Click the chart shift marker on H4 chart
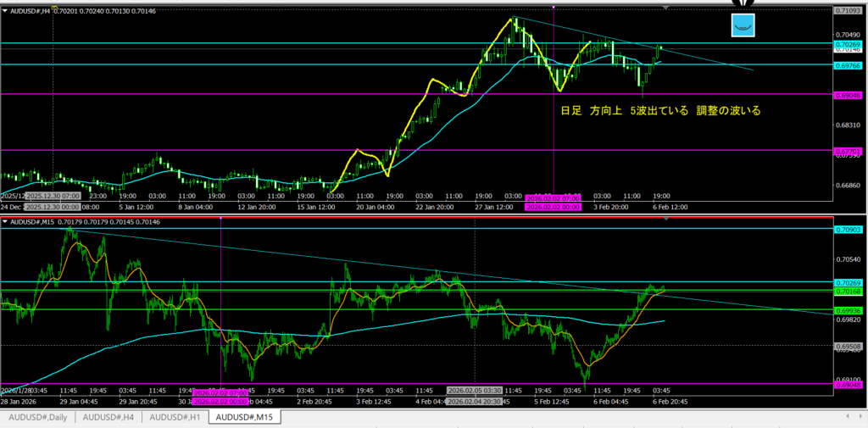868x428 pixels. pos(666,7)
